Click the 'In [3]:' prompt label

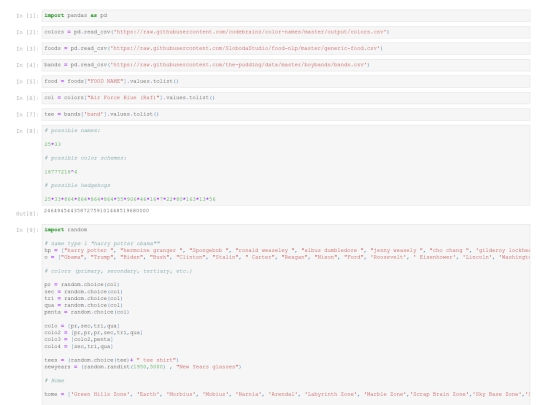(x=27, y=49)
